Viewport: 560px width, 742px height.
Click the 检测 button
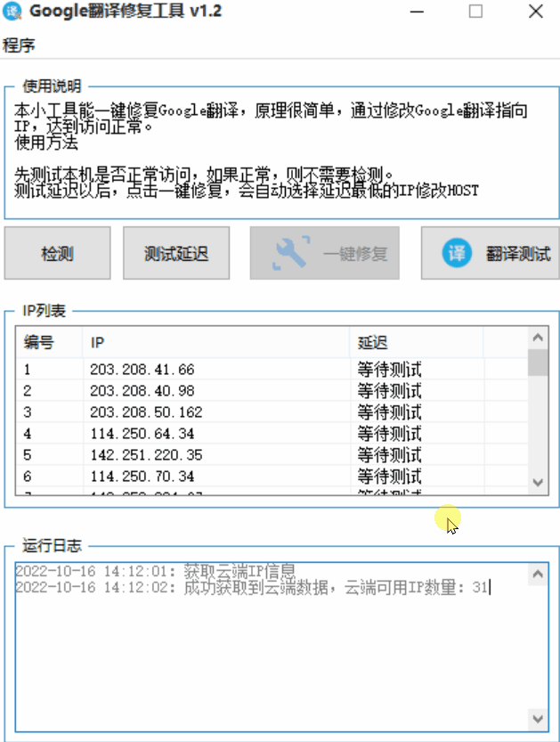pos(57,253)
